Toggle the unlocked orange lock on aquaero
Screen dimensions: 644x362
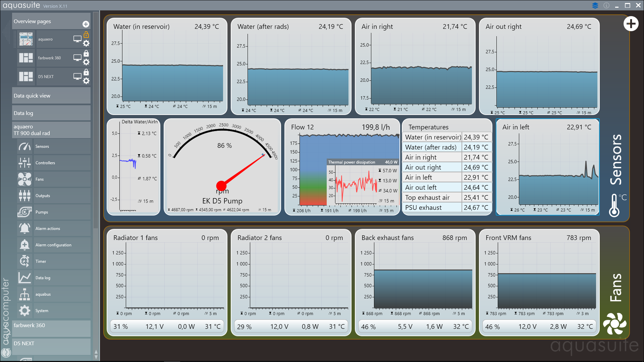click(x=86, y=35)
